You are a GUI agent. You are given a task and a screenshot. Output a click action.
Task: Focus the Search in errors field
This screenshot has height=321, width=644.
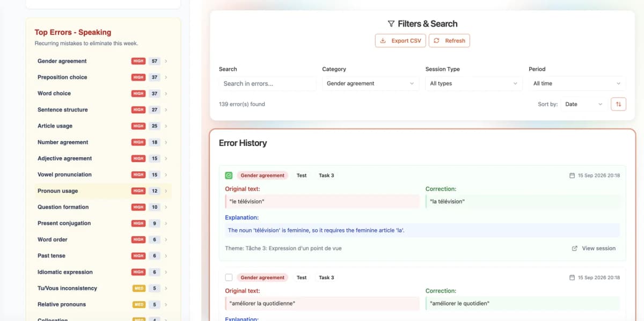tap(267, 83)
